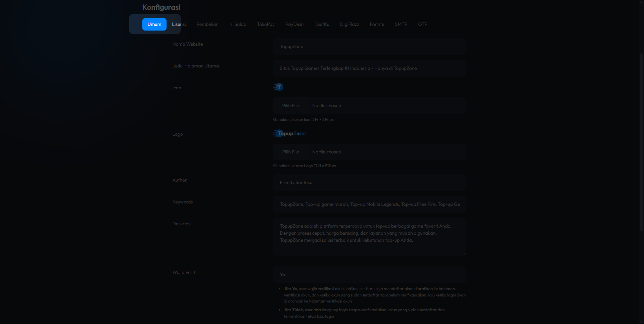Select the Fonnte tab

(377, 24)
